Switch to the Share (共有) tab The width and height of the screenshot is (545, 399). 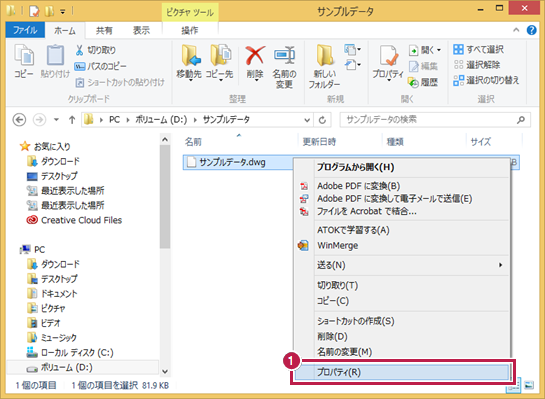(x=104, y=31)
